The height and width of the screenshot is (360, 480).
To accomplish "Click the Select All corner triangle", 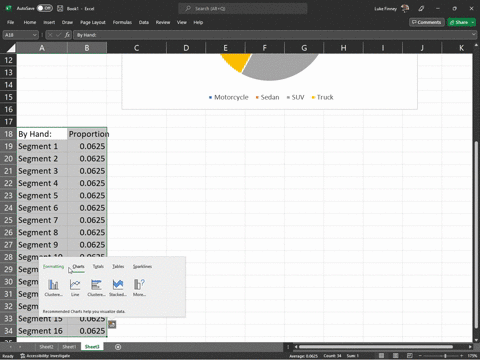I will tap(11, 48).
